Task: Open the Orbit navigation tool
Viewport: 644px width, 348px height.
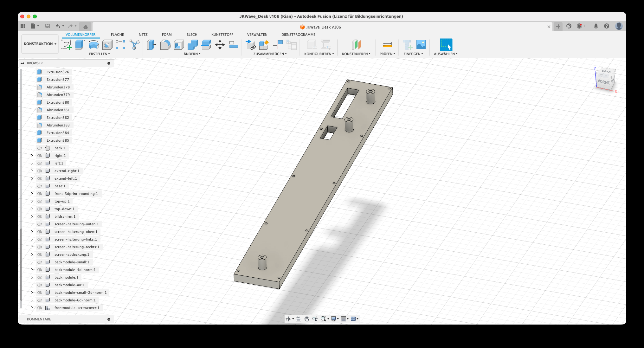Action: [288, 319]
